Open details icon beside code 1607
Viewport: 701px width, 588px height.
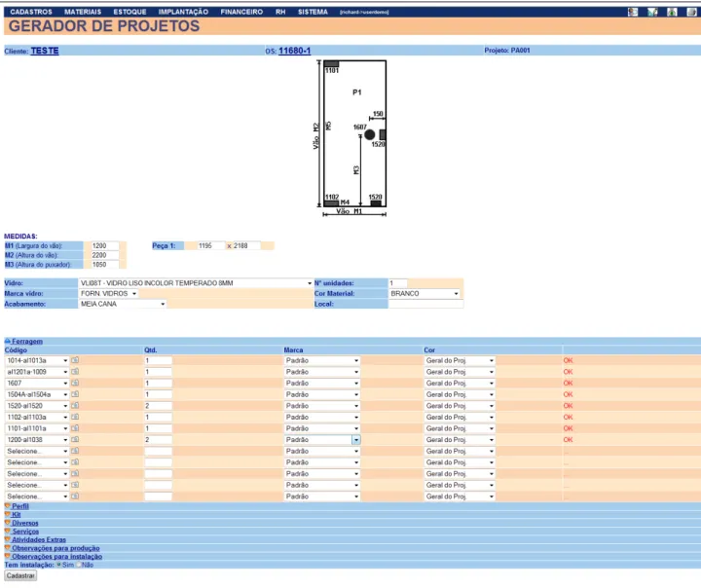tap(75, 383)
